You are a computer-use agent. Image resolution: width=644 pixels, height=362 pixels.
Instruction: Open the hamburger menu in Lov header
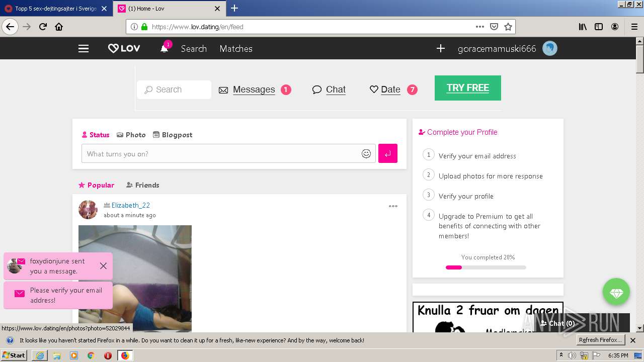coord(84,49)
